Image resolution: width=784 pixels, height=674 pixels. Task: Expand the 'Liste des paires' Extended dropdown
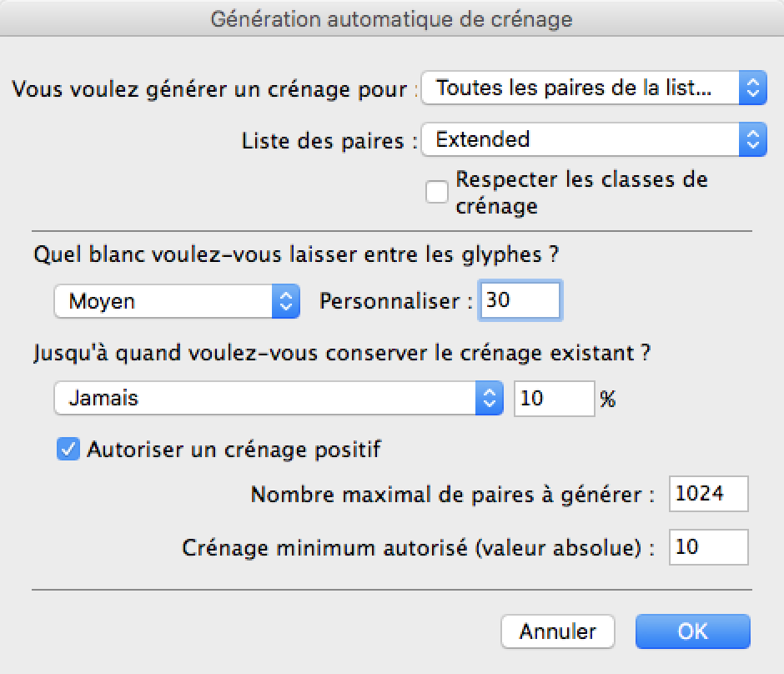click(593, 139)
